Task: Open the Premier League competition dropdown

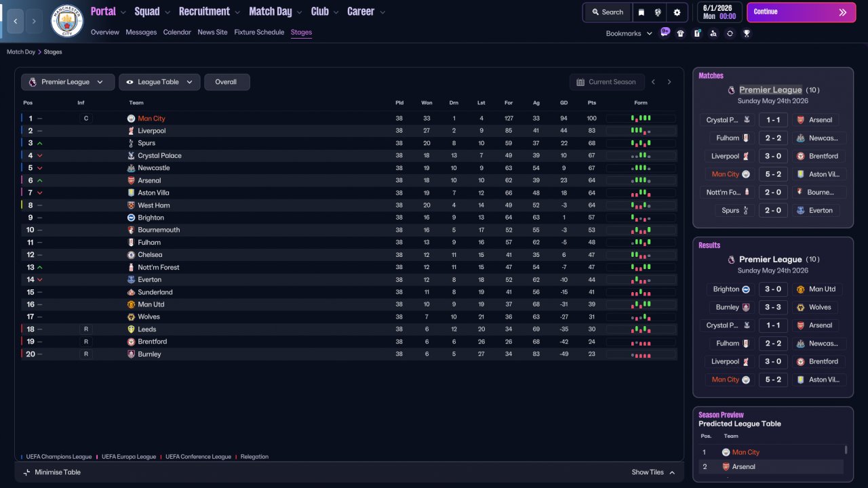Action: click(67, 82)
